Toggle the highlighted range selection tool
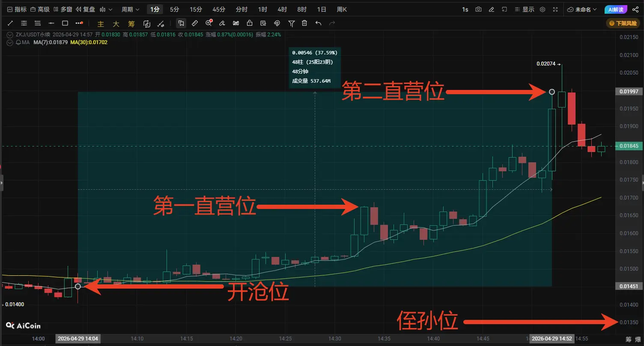The image size is (644, 346). [181, 23]
